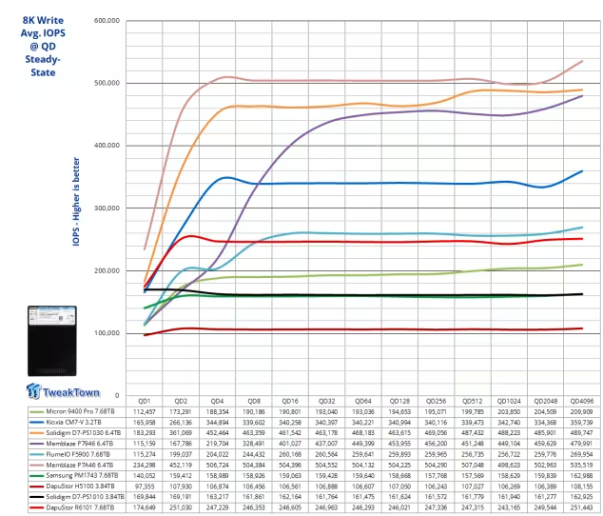Select the '8K Write Avg. IOPS' chart title
Viewport: 603px width, 516px height.
43,46
